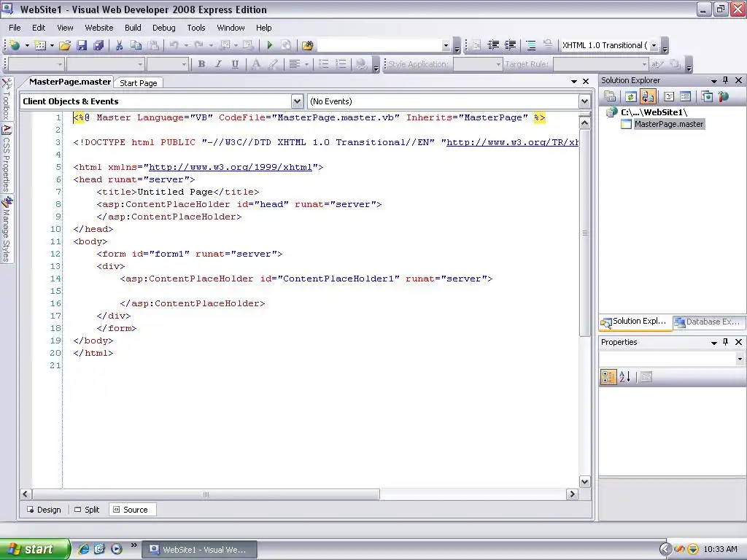
Task: Open the Website menu
Action: (99, 28)
